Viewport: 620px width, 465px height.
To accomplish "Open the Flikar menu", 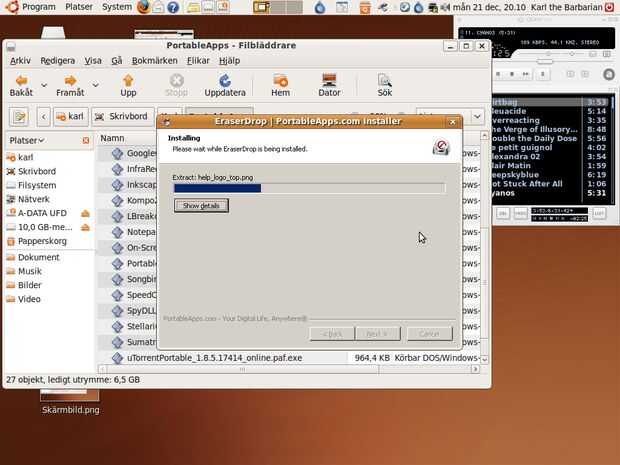I will [198, 60].
